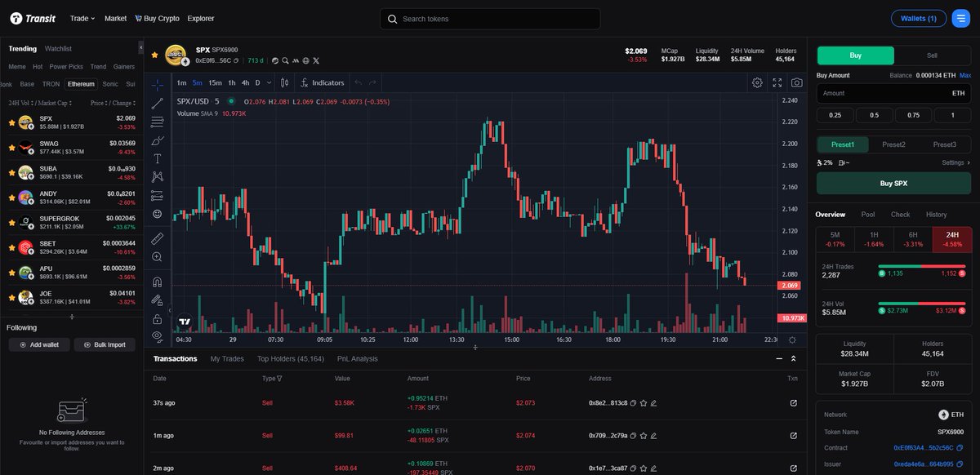Image resolution: width=980 pixels, height=475 pixels.
Task: Select the Ethereum chain filter
Action: [x=81, y=84]
